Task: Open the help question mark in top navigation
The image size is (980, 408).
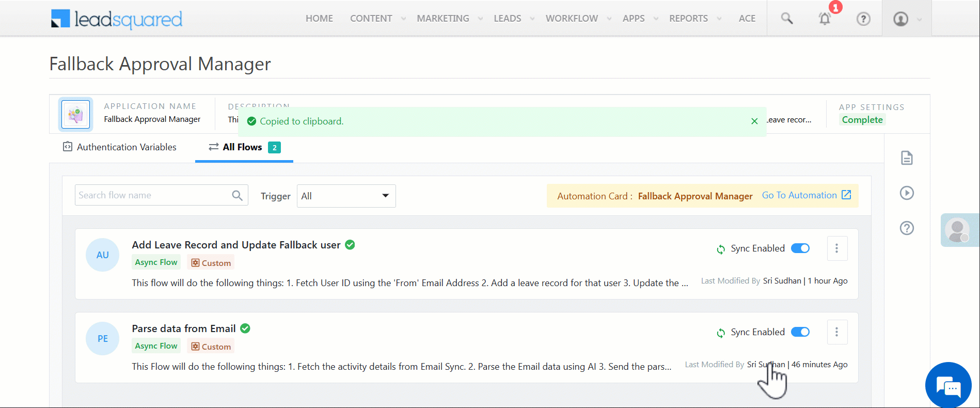Action: [863, 19]
